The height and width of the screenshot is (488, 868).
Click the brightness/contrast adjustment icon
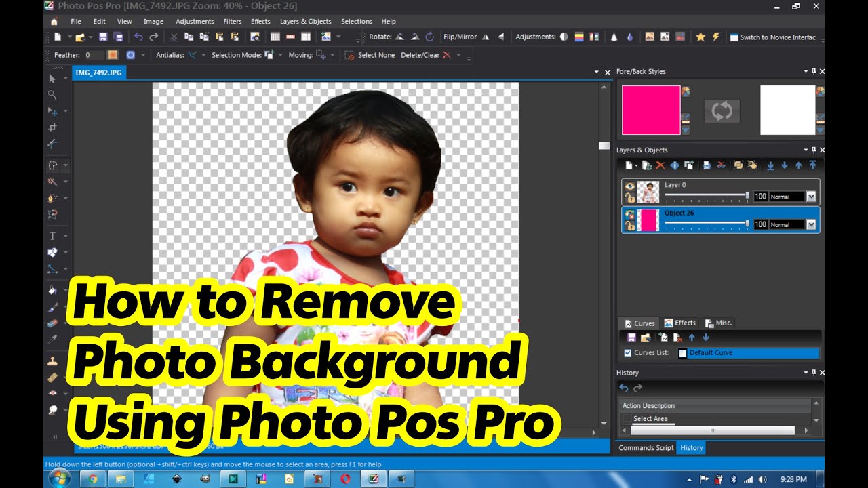click(x=564, y=37)
